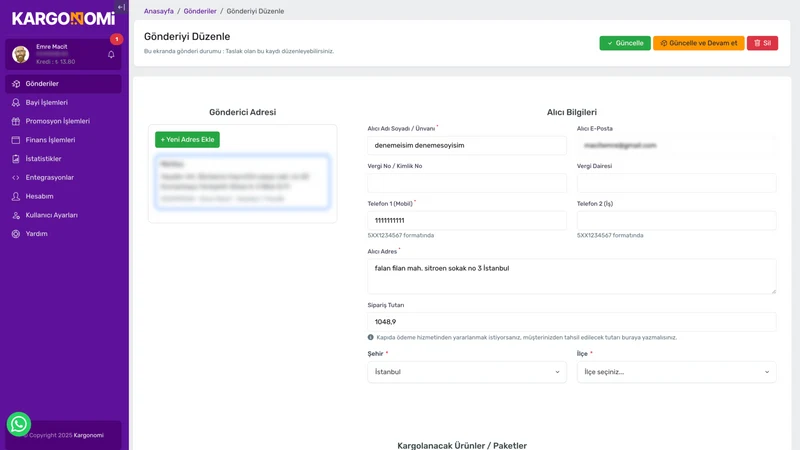Click the info icon below Sipariş Tutarı
The image size is (800, 450).
[370, 337]
